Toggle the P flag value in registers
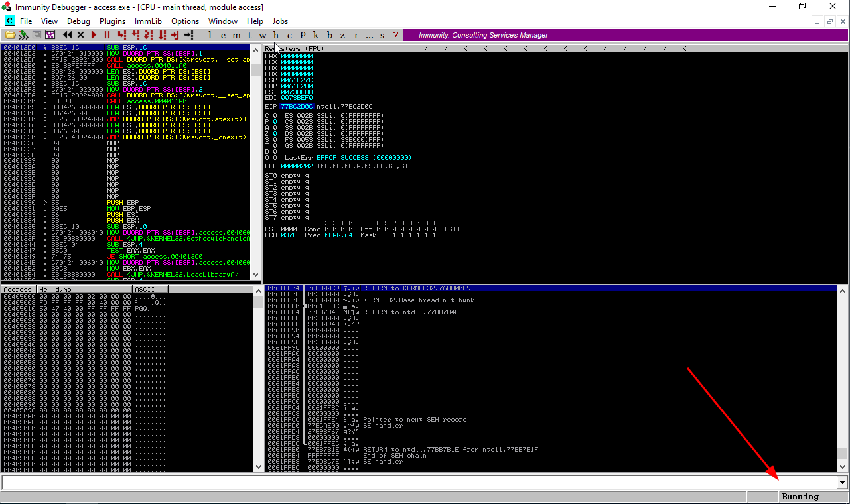The width and height of the screenshot is (850, 504). (x=275, y=121)
